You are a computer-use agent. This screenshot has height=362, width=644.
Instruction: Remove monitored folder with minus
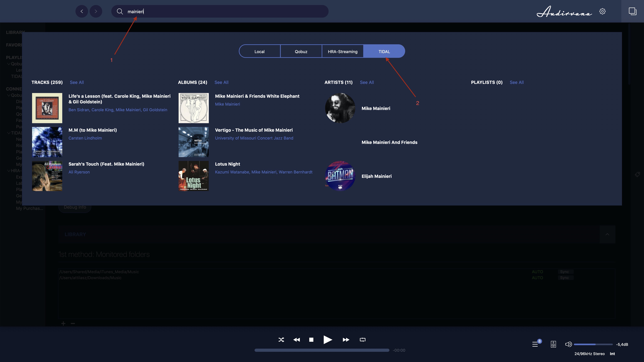(73, 324)
